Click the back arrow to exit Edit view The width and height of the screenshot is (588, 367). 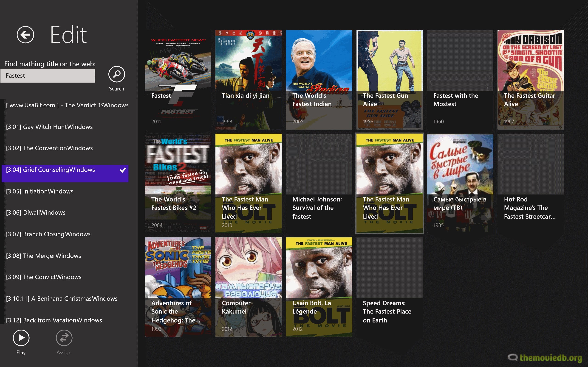(x=25, y=34)
